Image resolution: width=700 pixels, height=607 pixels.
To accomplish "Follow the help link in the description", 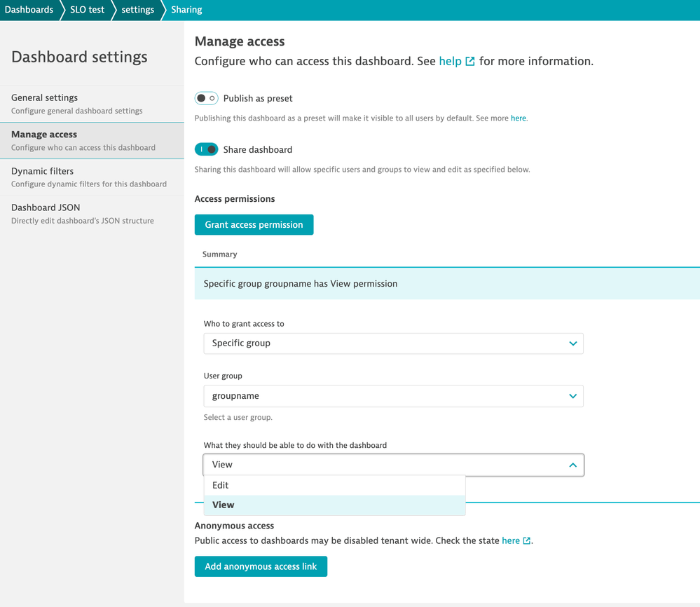I will click(450, 62).
